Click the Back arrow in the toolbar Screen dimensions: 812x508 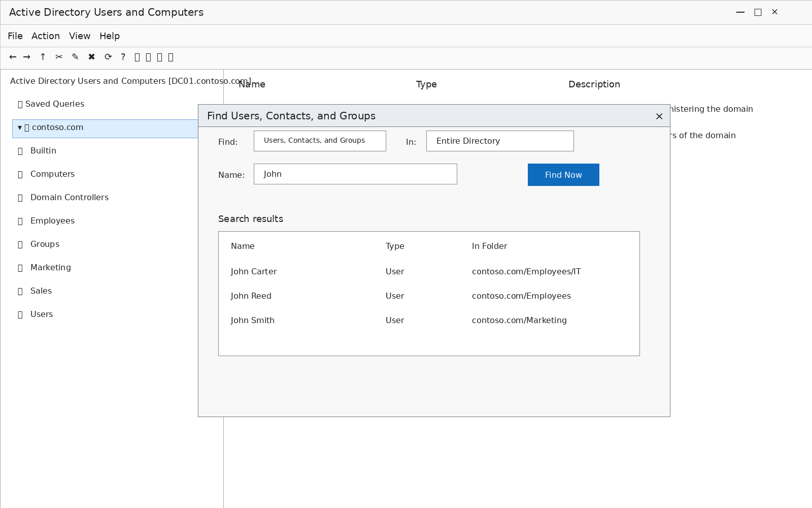point(13,57)
